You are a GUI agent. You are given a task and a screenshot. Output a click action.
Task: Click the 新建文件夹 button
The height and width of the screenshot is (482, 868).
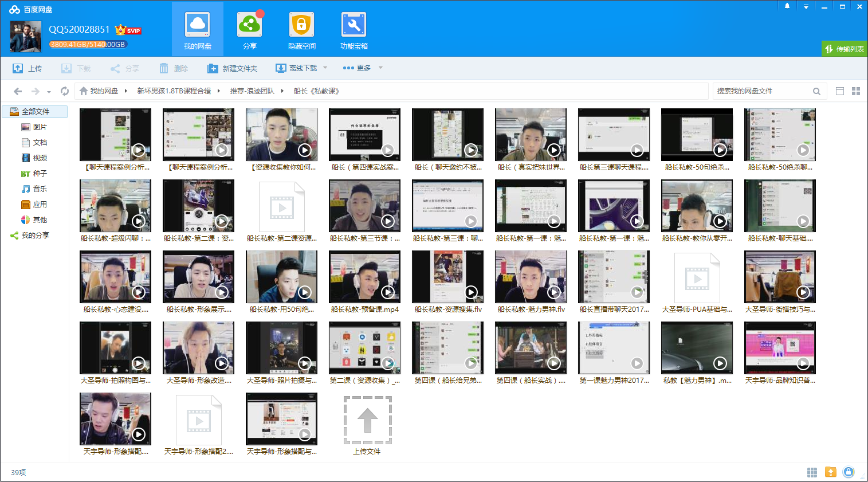pyautogui.click(x=232, y=68)
